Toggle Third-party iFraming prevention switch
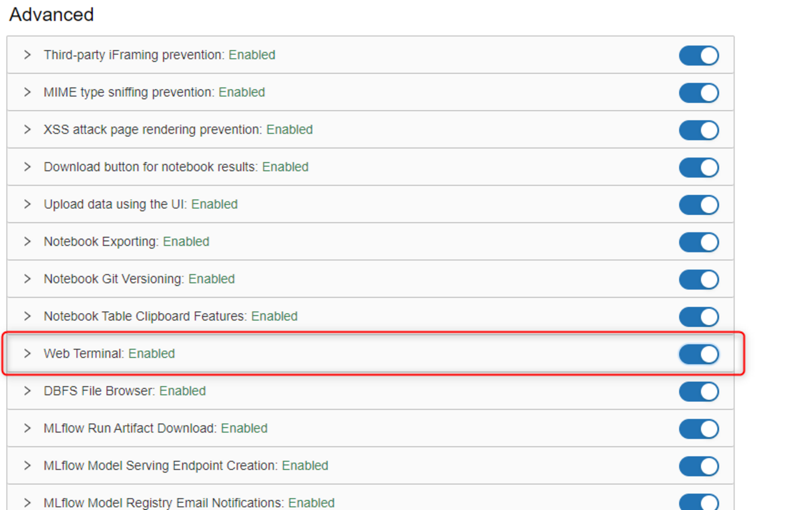 [x=698, y=56]
